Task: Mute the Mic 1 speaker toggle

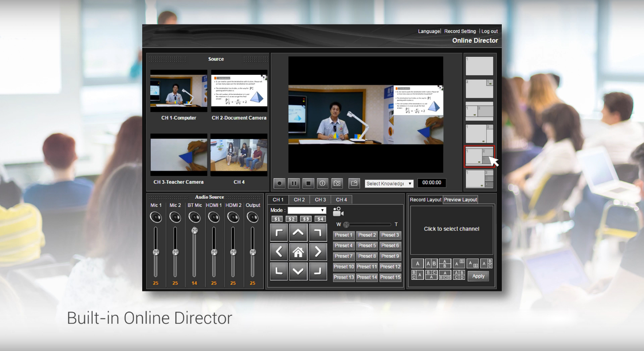Action: 156,217
